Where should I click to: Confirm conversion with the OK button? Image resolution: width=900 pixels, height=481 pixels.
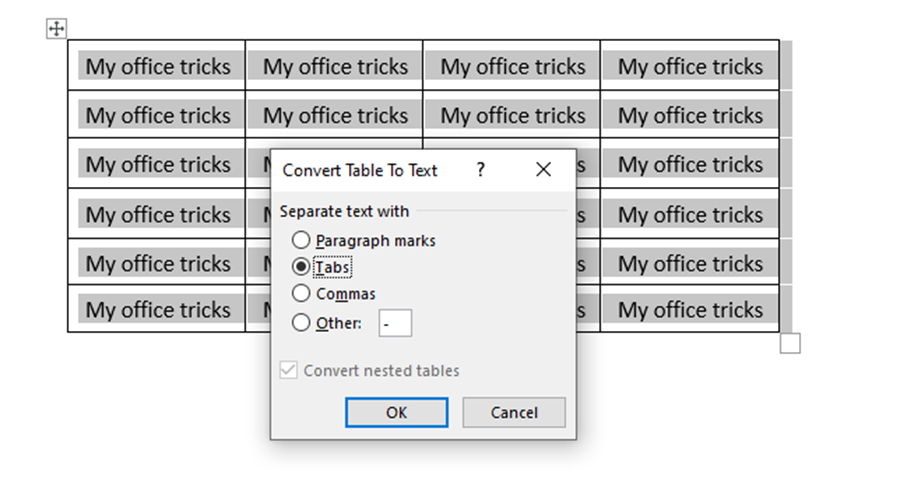[x=397, y=412]
